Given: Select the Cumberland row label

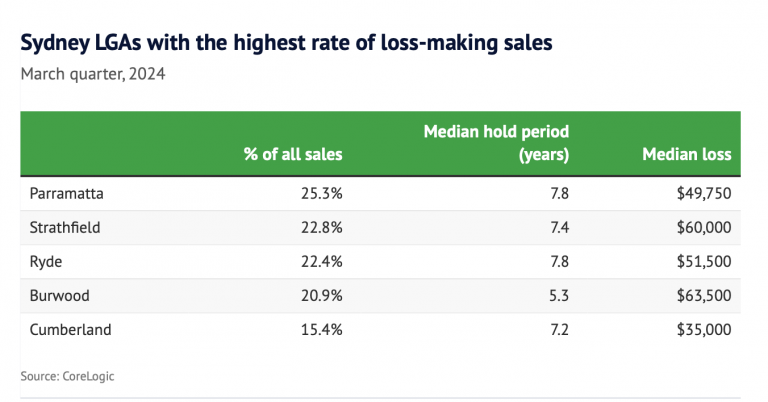Looking at the screenshot, I should click(x=69, y=329).
